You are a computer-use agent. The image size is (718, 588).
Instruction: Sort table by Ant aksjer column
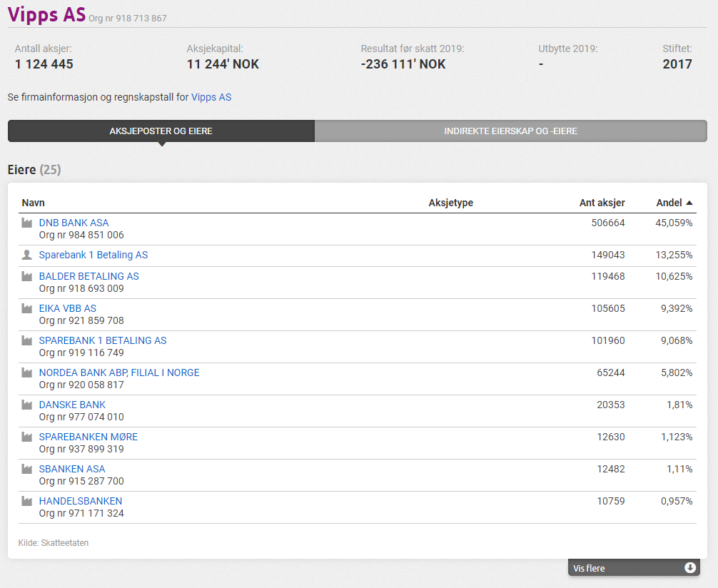click(602, 203)
